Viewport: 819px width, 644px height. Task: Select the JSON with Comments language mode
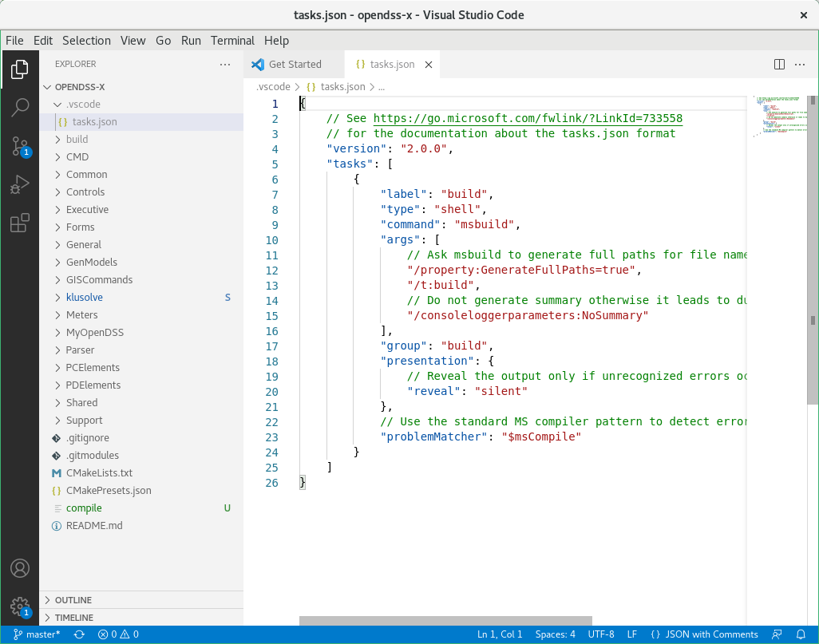[x=706, y=634]
